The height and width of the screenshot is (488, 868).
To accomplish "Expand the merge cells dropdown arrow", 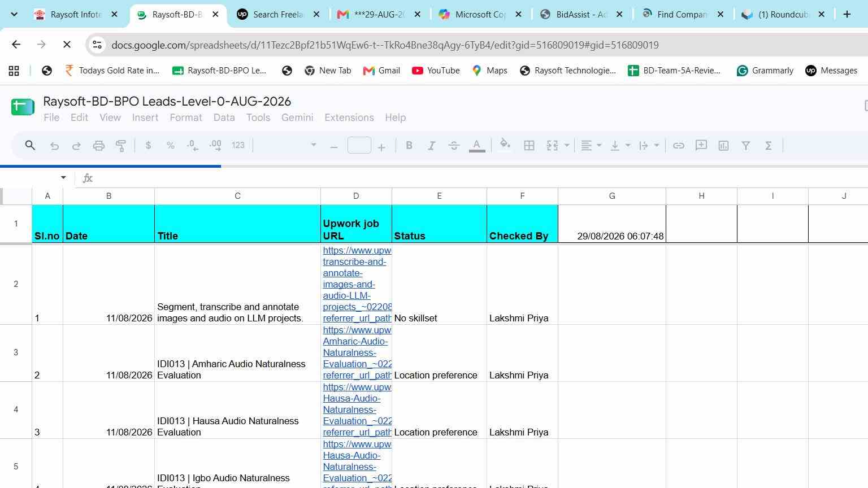I will 567,146.
